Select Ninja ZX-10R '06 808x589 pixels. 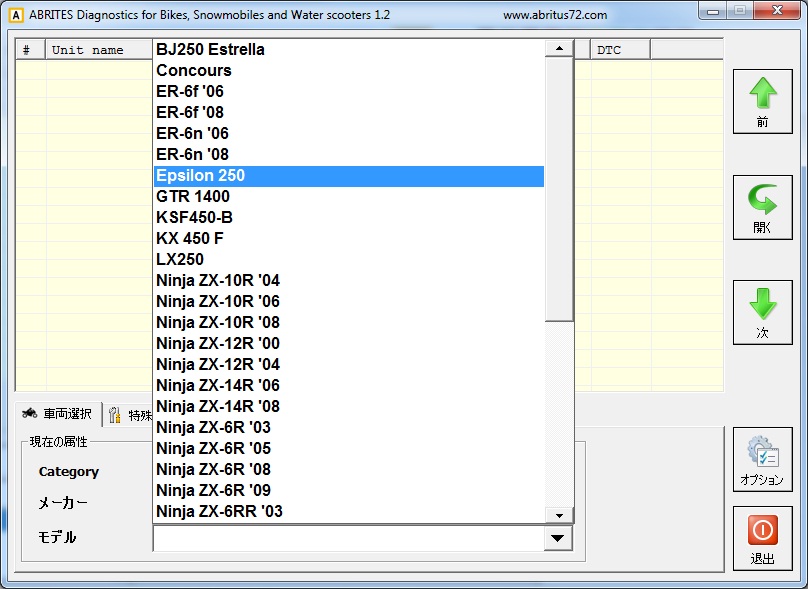(349, 301)
